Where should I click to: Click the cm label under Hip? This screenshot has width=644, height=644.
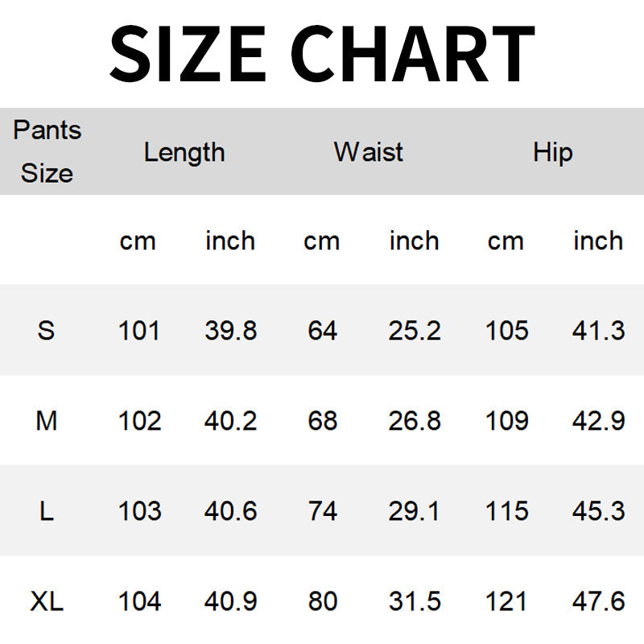pyautogui.click(x=506, y=241)
